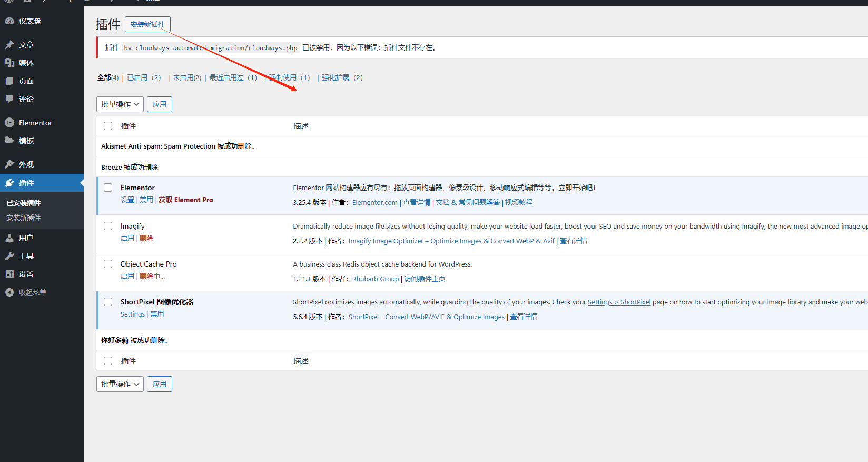Toggle the select-all checkbox in table footer
This screenshot has height=462, width=868.
pyautogui.click(x=108, y=361)
